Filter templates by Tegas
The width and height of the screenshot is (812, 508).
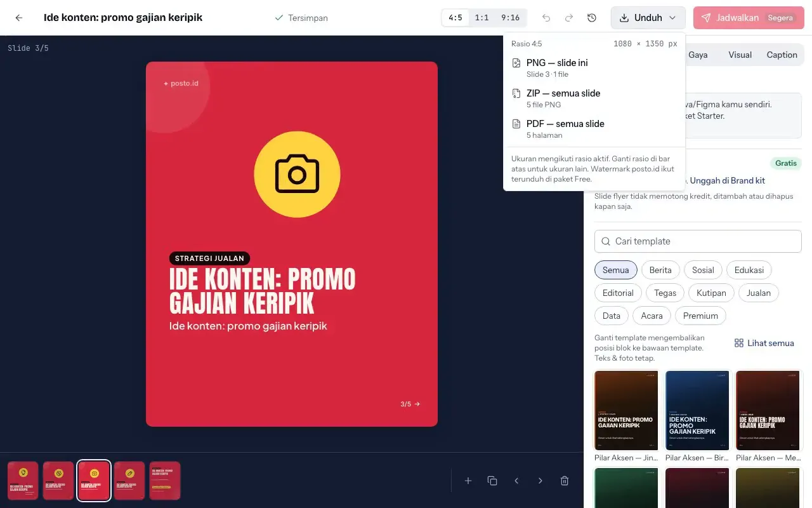pos(665,293)
